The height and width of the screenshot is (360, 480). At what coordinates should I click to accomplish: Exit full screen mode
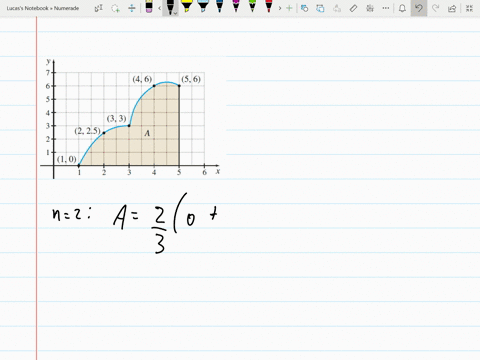(x=469, y=8)
